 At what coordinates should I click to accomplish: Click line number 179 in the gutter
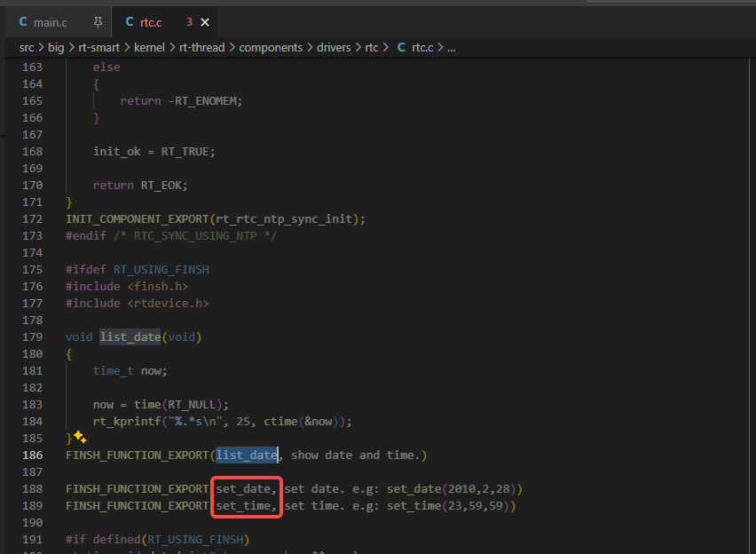click(x=32, y=336)
